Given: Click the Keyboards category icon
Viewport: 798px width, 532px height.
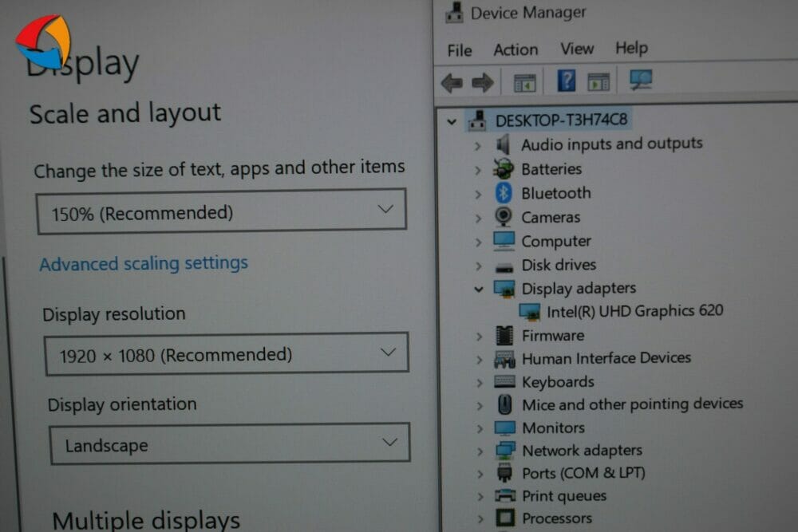Looking at the screenshot, I should (504, 381).
